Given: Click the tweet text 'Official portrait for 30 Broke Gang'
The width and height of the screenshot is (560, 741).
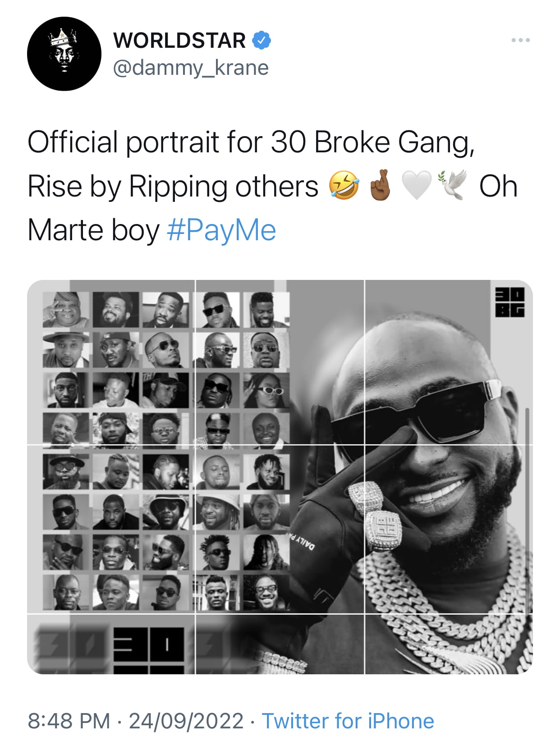Looking at the screenshot, I should [251, 142].
